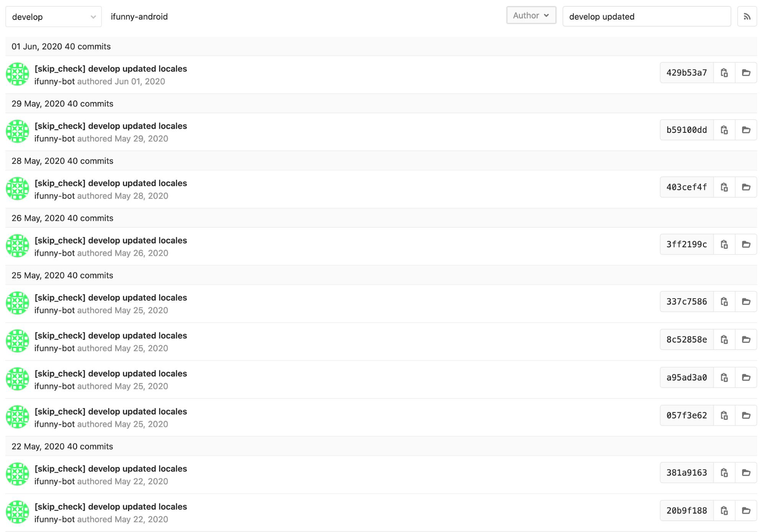Expand the Author filter dropdown
The height and width of the screenshot is (532, 765).
tap(531, 16)
